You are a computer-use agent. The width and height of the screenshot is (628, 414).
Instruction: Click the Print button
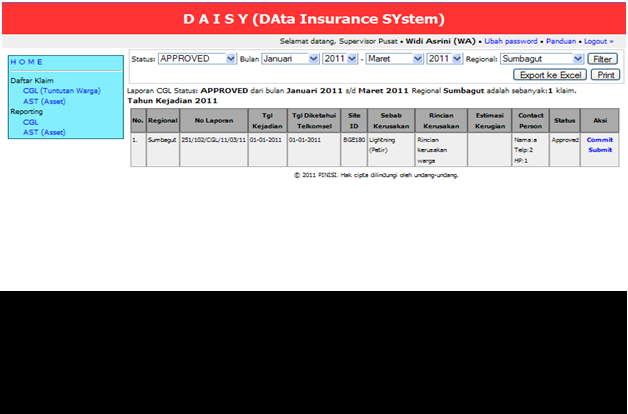tap(606, 75)
